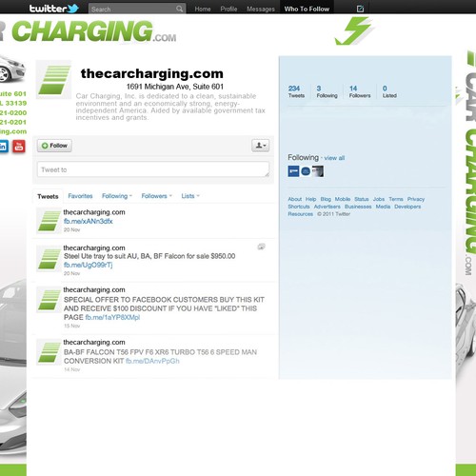Click the search magnifier icon

179,9
